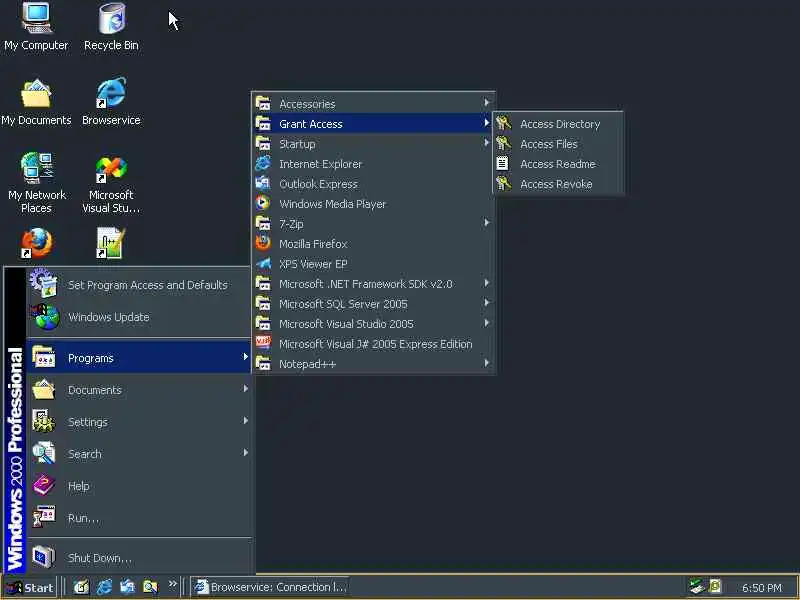Choose Access Revoke menu entry

pyautogui.click(x=558, y=184)
